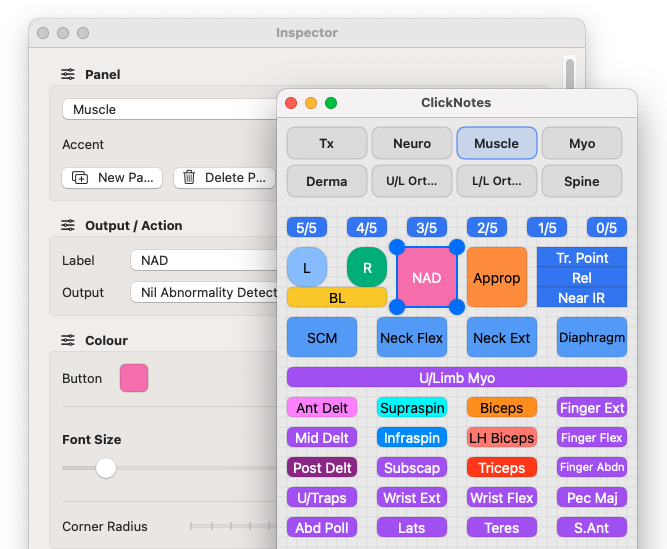Click the purple U/Limb Myo bar
This screenshot has height=549, width=667.
(457, 377)
